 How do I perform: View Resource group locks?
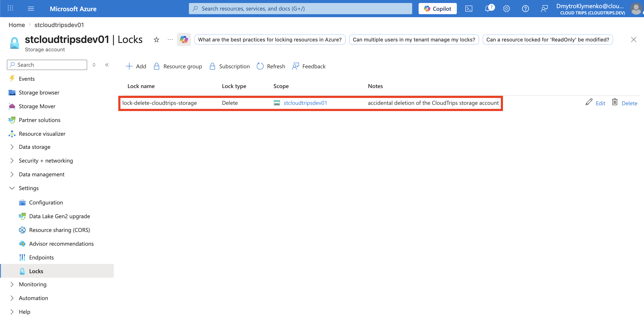[178, 66]
